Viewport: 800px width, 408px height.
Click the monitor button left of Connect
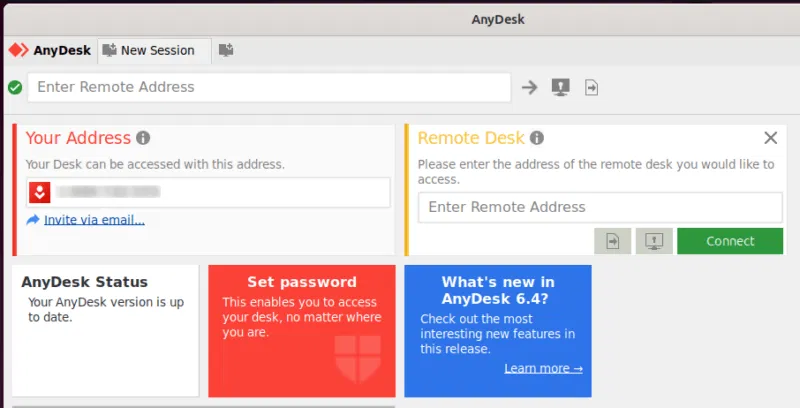[654, 241]
